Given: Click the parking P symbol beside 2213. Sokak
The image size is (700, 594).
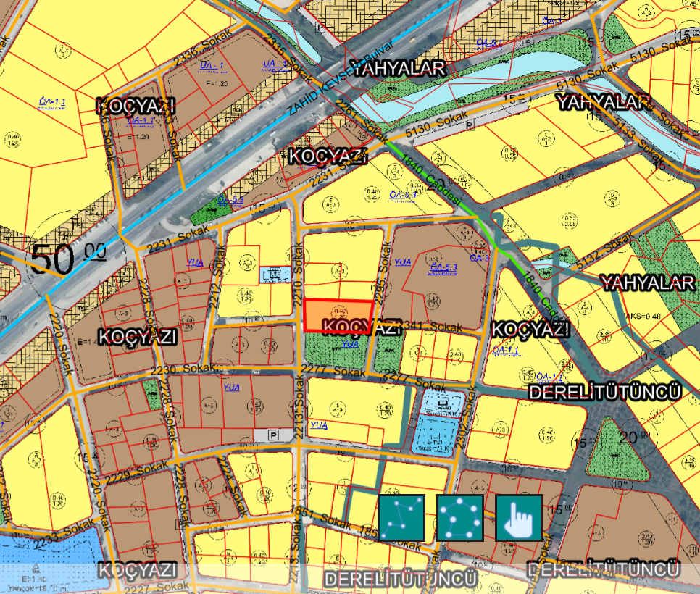Looking at the screenshot, I should click(273, 435).
